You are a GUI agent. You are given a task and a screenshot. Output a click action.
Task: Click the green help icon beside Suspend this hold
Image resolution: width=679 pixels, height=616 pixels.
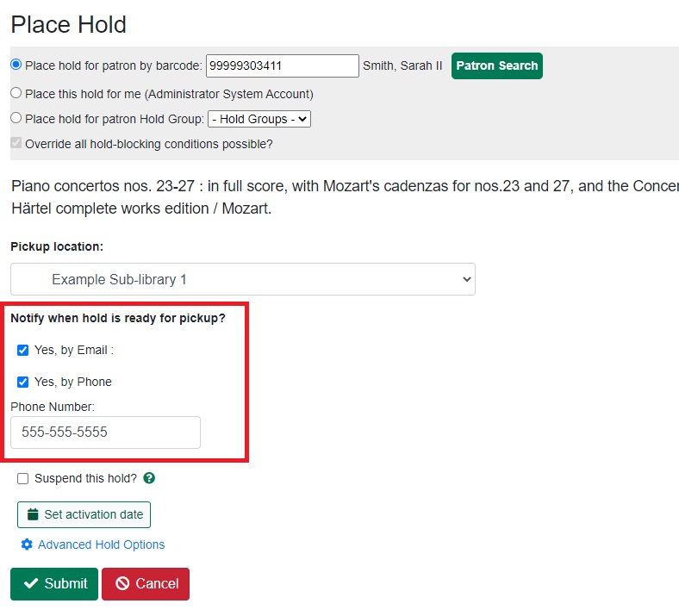[x=149, y=478]
